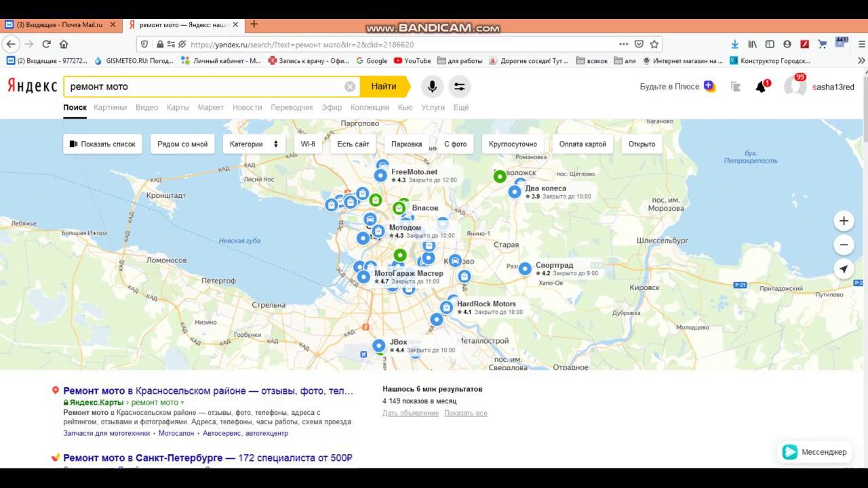The image size is (868, 488).
Task: Zoom out on the map
Action: point(844,245)
